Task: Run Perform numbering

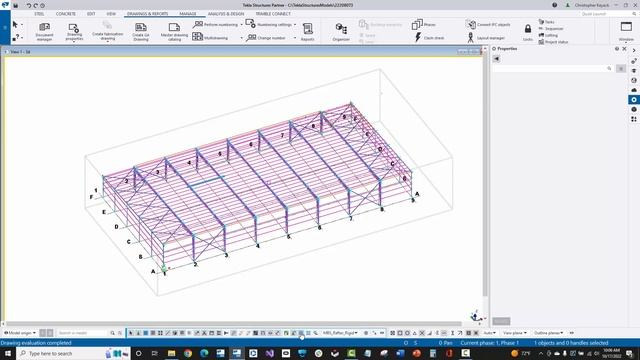Action: pos(216,24)
